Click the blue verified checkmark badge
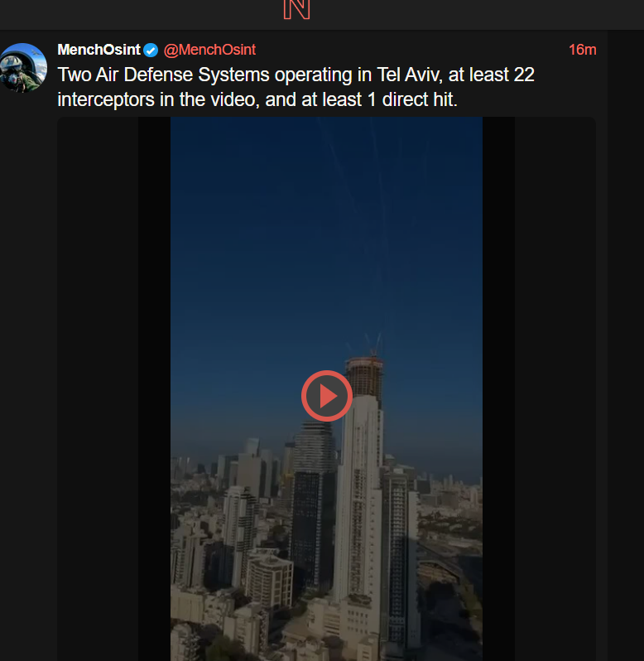This screenshot has height=661, width=644. pyautogui.click(x=151, y=51)
